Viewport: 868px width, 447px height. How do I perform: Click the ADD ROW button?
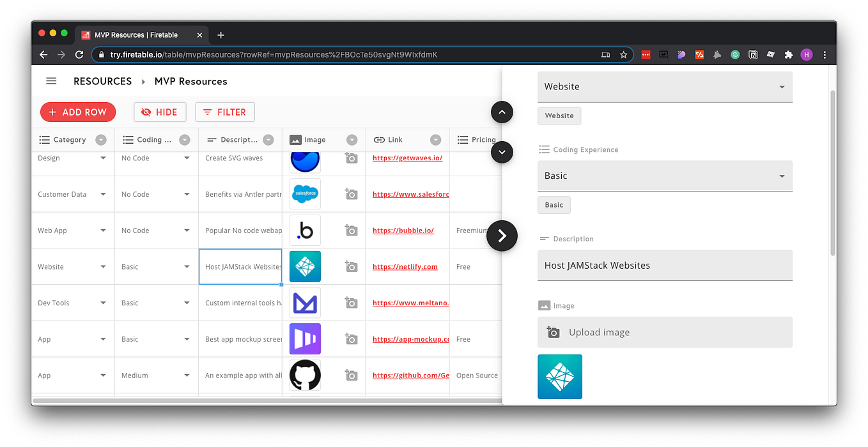click(78, 112)
